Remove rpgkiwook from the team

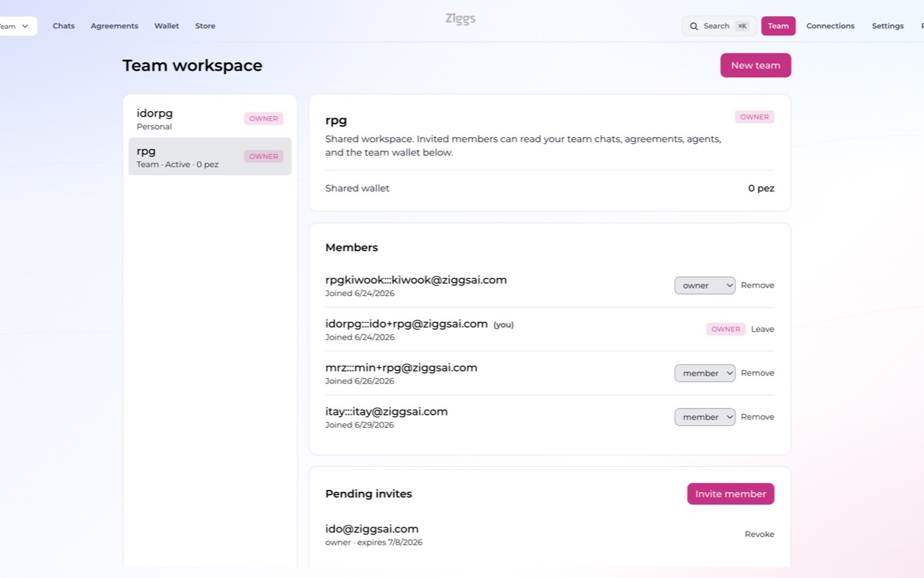click(x=757, y=286)
